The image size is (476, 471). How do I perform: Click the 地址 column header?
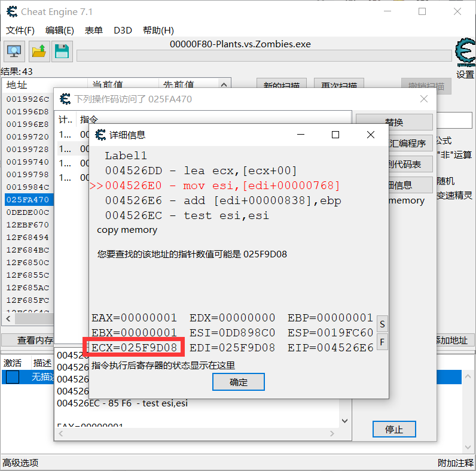[x=45, y=84]
